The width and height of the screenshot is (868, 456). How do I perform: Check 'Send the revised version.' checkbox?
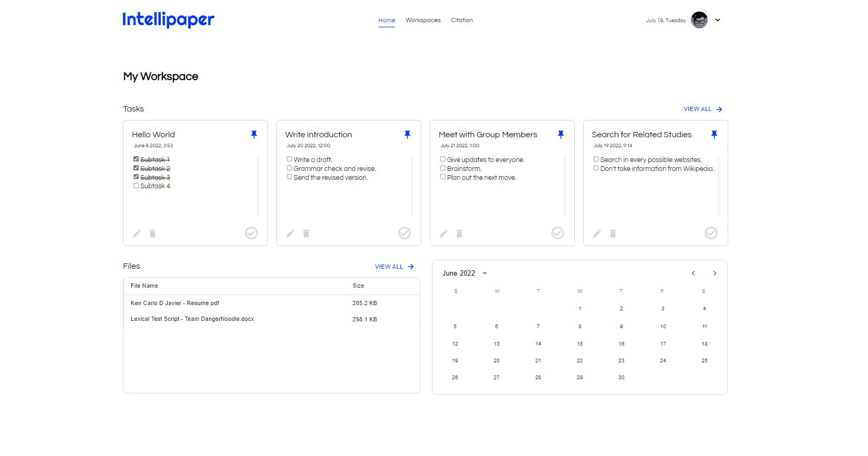click(x=290, y=177)
